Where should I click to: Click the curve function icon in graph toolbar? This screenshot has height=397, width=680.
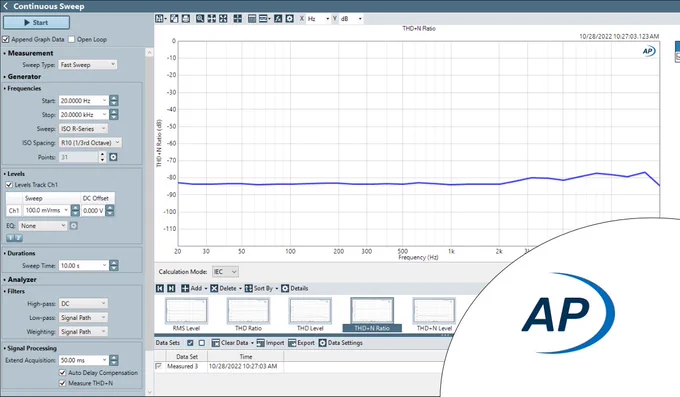[x=278, y=19]
